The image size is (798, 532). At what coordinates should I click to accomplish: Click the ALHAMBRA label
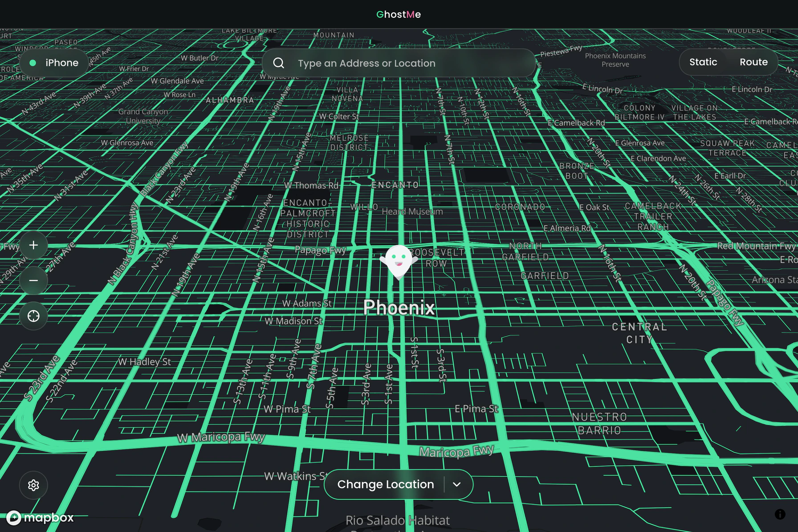(x=230, y=100)
